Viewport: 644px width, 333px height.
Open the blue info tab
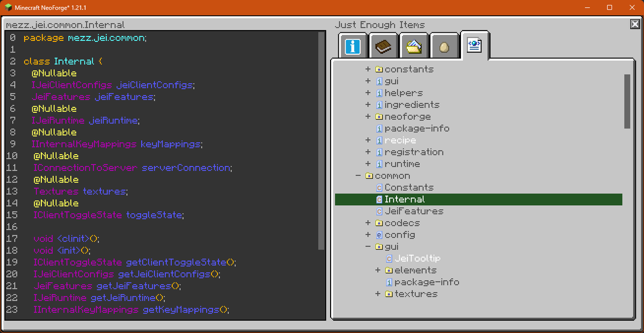pyautogui.click(x=353, y=46)
